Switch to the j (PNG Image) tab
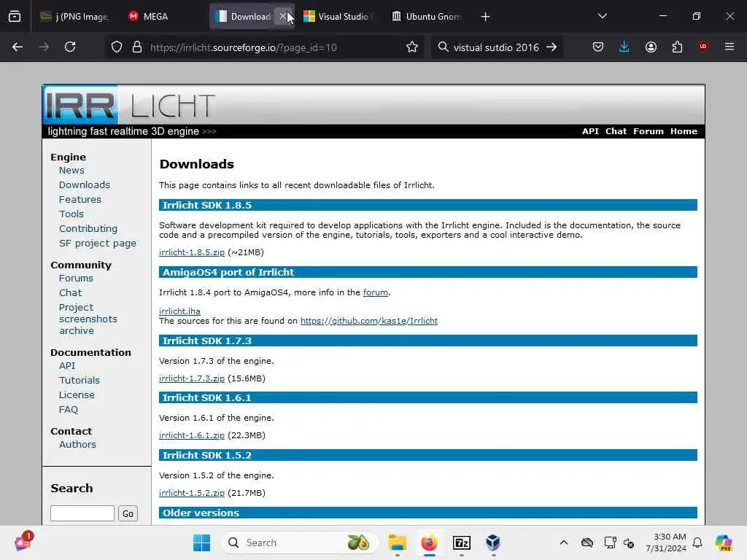The height and width of the screenshot is (560, 747). (x=74, y=17)
